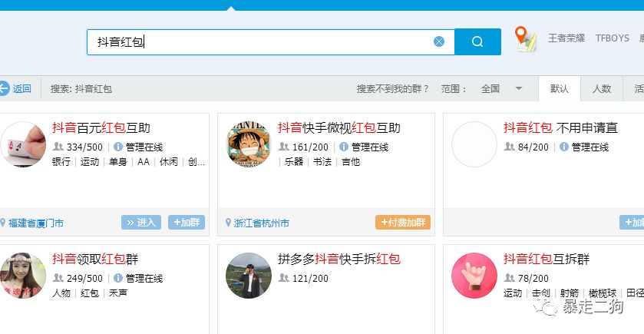
Task: Click info icon on 抖音快手微视红包互助 card
Action: (344, 147)
